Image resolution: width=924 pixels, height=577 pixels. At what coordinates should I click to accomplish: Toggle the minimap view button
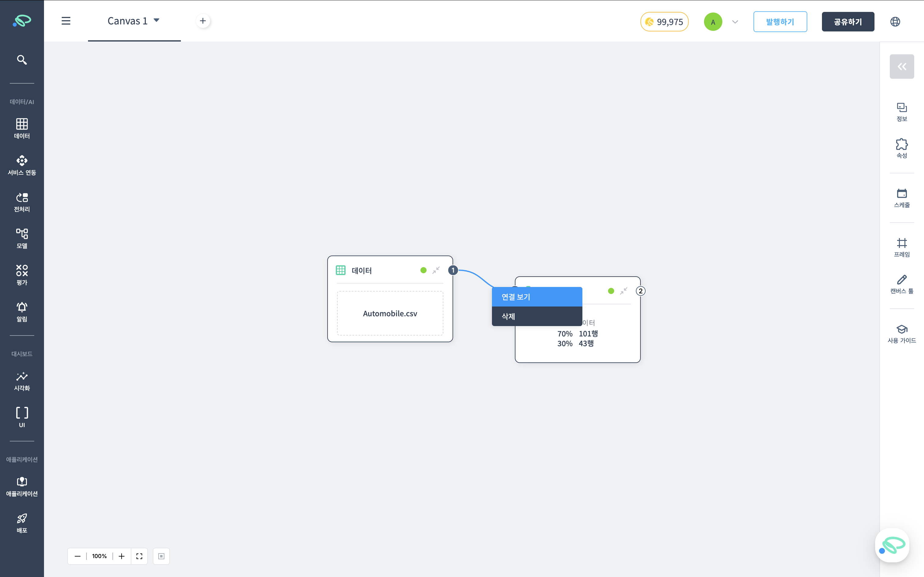pyautogui.click(x=161, y=556)
